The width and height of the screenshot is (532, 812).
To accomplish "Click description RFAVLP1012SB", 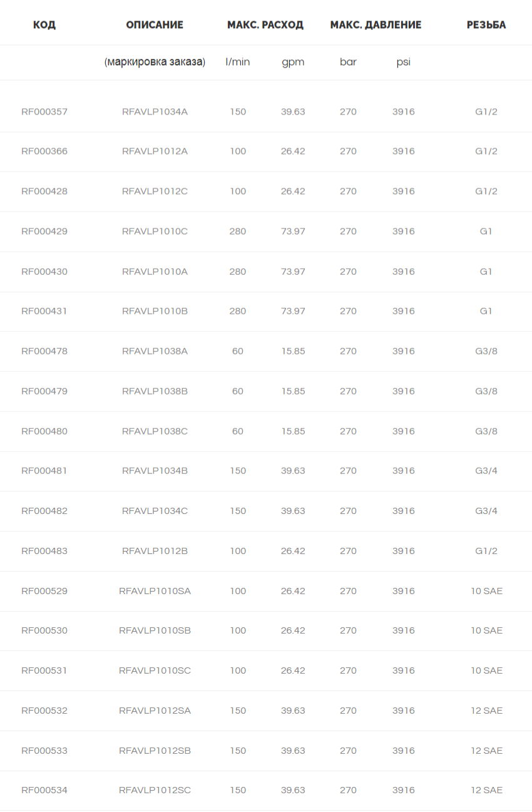I will tap(155, 751).
